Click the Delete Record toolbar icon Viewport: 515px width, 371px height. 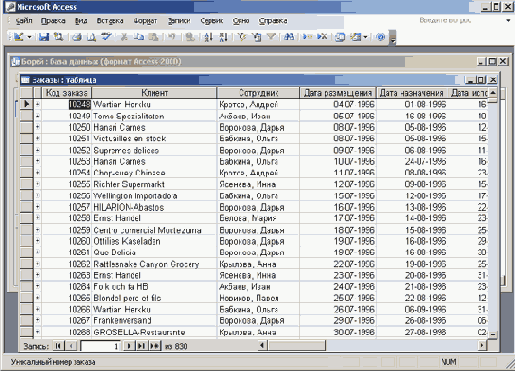pos(322,37)
